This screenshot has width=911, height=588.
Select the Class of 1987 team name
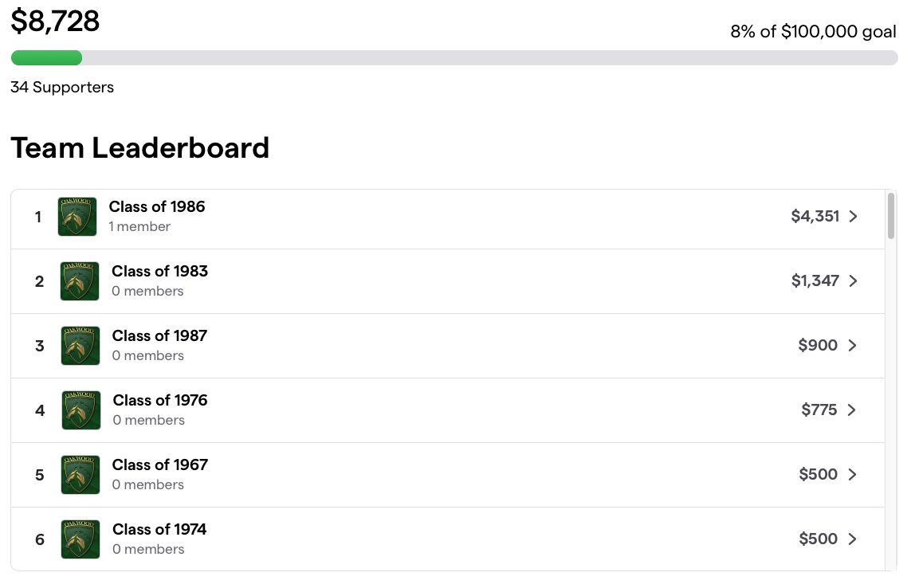coord(159,336)
